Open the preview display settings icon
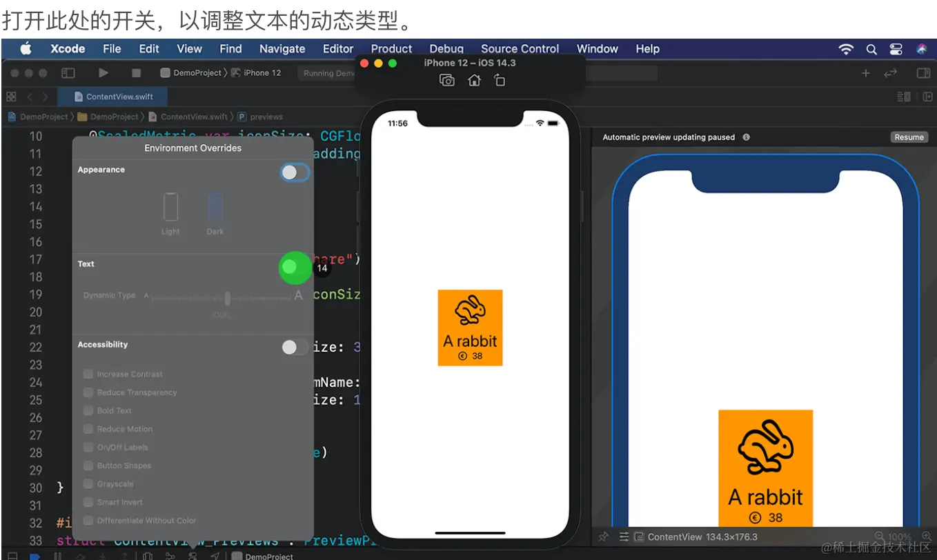 (x=624, y=537)
